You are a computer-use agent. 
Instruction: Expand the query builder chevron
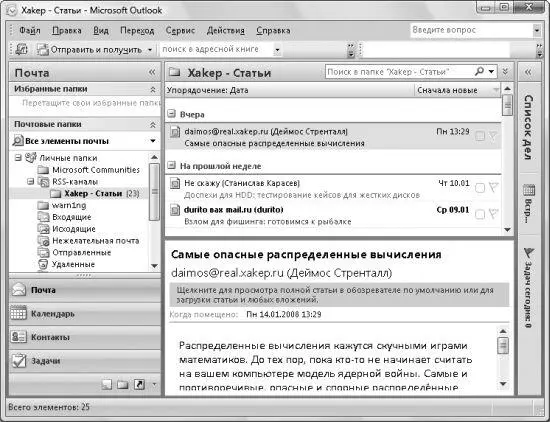[505, 72]
